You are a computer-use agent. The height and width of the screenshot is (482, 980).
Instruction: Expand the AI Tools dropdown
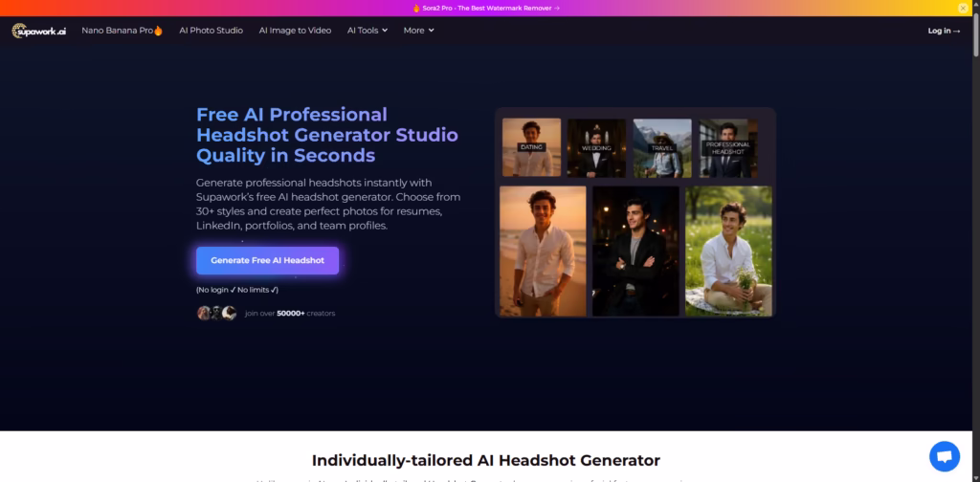367,31
